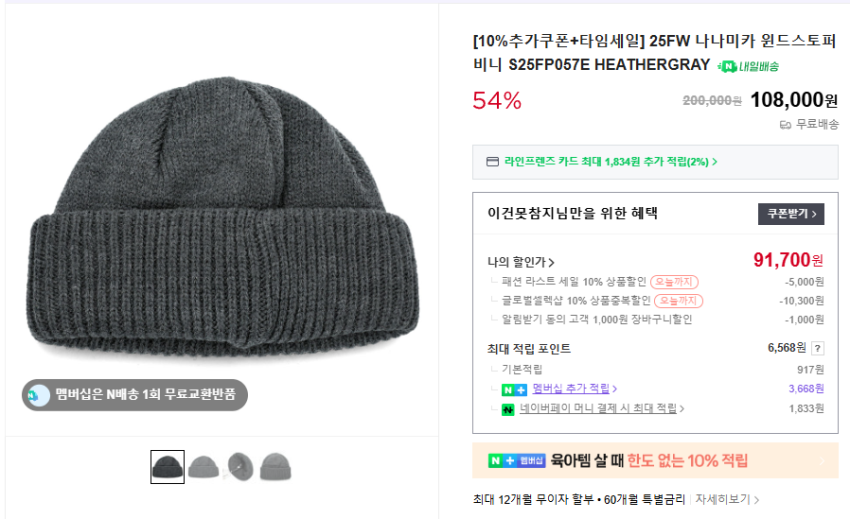The height and width of the screenshot is (519, 850).
Task: Click the membership icon in exchange badge
Action: click(39, 395)
